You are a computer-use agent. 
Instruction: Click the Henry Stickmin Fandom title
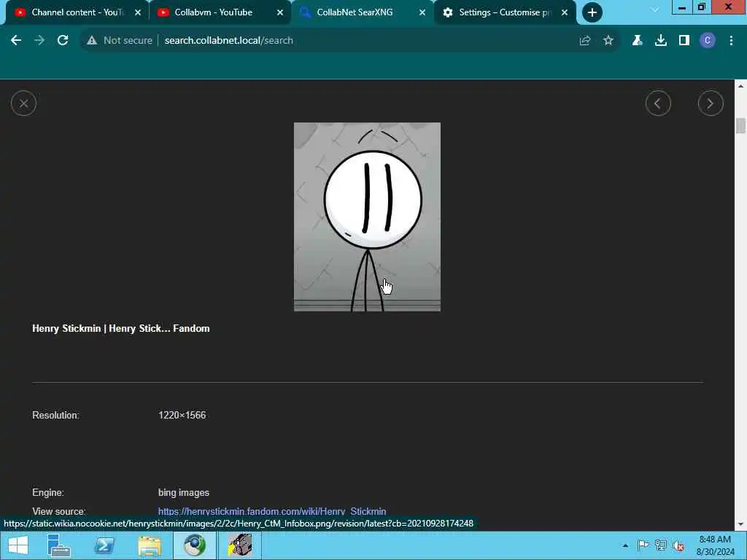click(121, 329)
